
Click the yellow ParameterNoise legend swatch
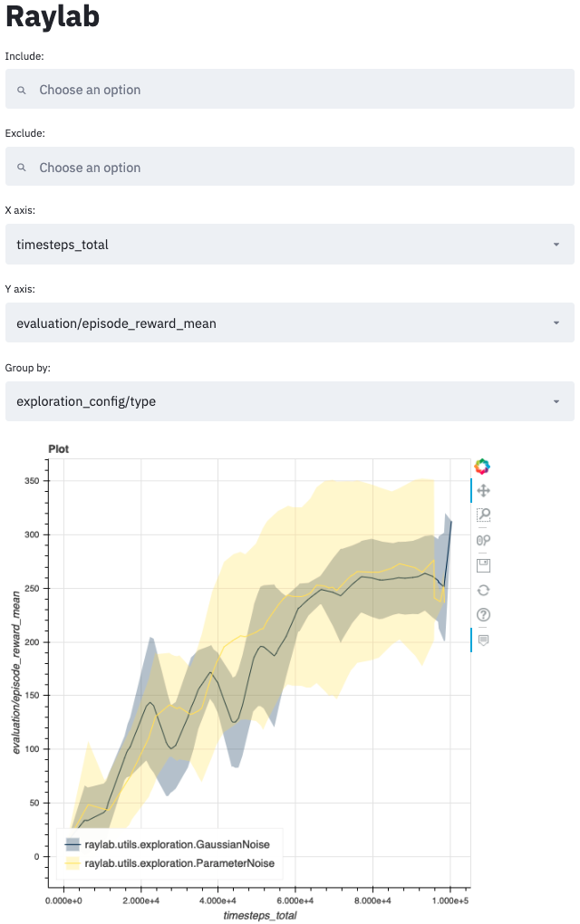coord(72,863)
